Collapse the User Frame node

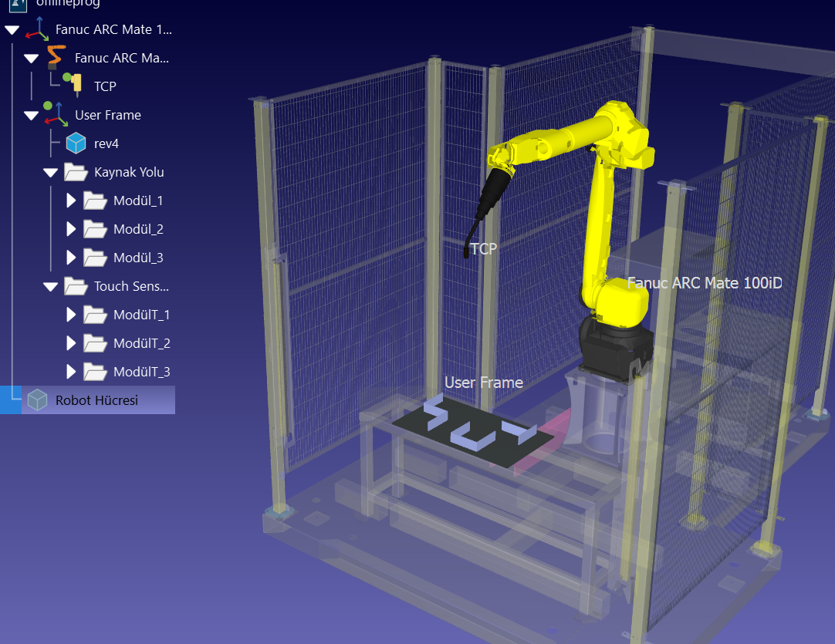pos(31,116)
